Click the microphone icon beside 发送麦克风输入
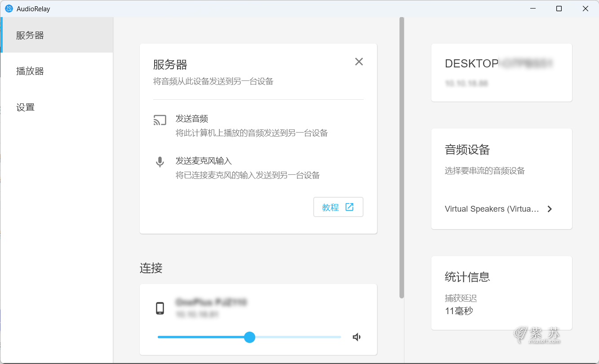Screen dimensions: 599x364 (160, 162)
